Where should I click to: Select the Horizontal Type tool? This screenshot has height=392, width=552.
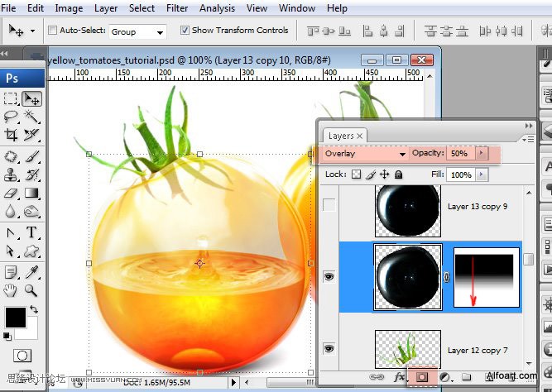point(31,232)
